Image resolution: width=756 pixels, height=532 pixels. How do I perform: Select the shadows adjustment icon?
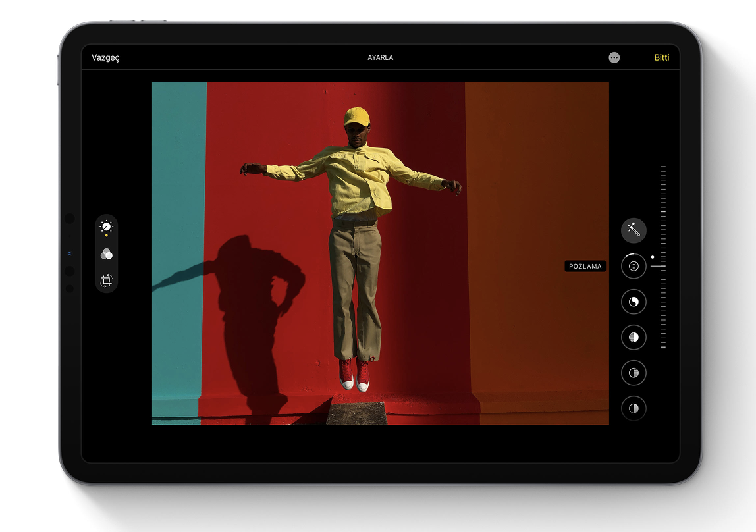point(634,373)
